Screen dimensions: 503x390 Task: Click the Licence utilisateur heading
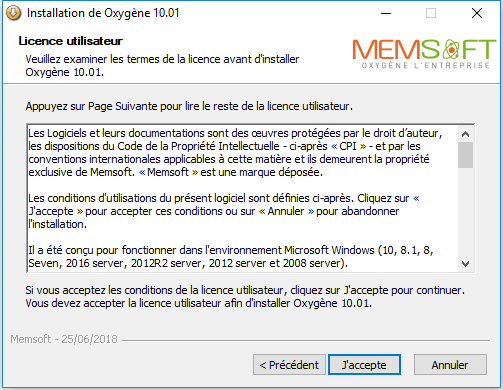coord(71,41)
